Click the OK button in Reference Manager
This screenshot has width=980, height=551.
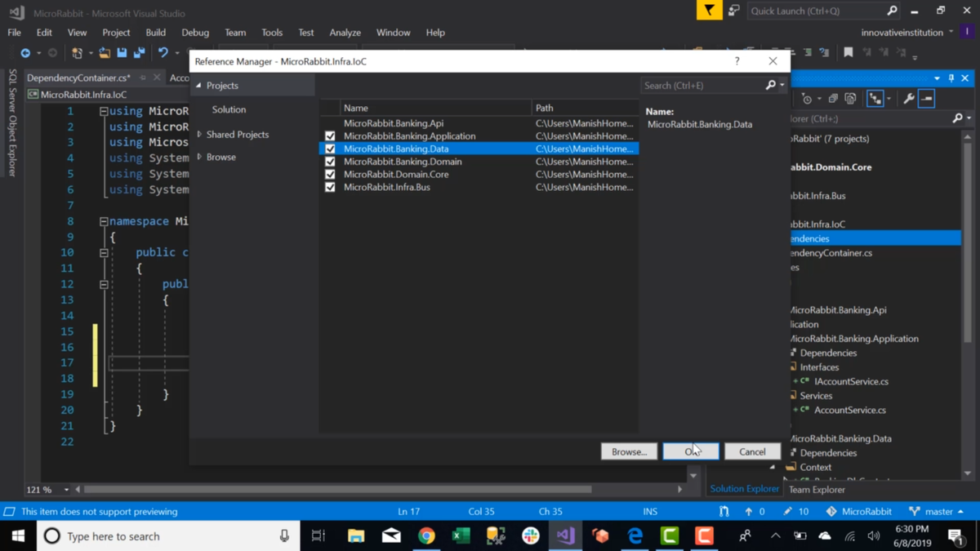pyautogui.click(x=691, y=451)
